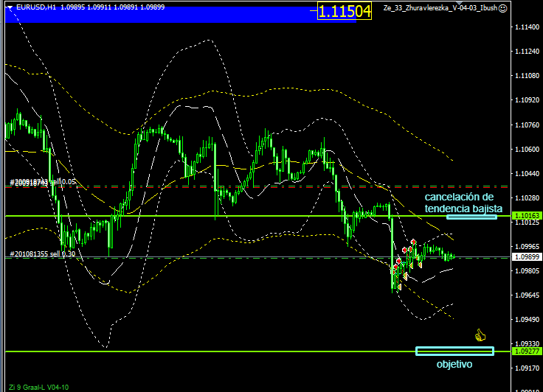This screenshot has height=392, width=543.
Task: Click the top red arrow signal marker
Action: (413, 242)
